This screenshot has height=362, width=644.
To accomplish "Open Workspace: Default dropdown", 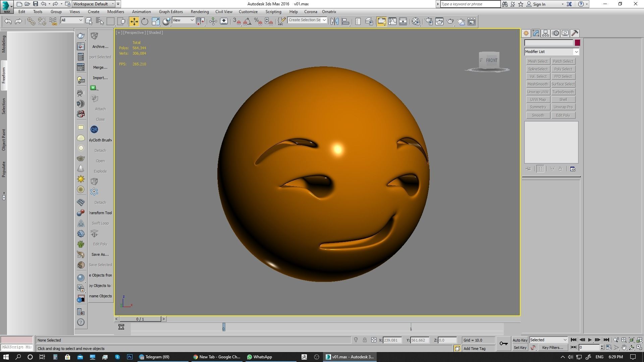I will (x=94, y=4).
